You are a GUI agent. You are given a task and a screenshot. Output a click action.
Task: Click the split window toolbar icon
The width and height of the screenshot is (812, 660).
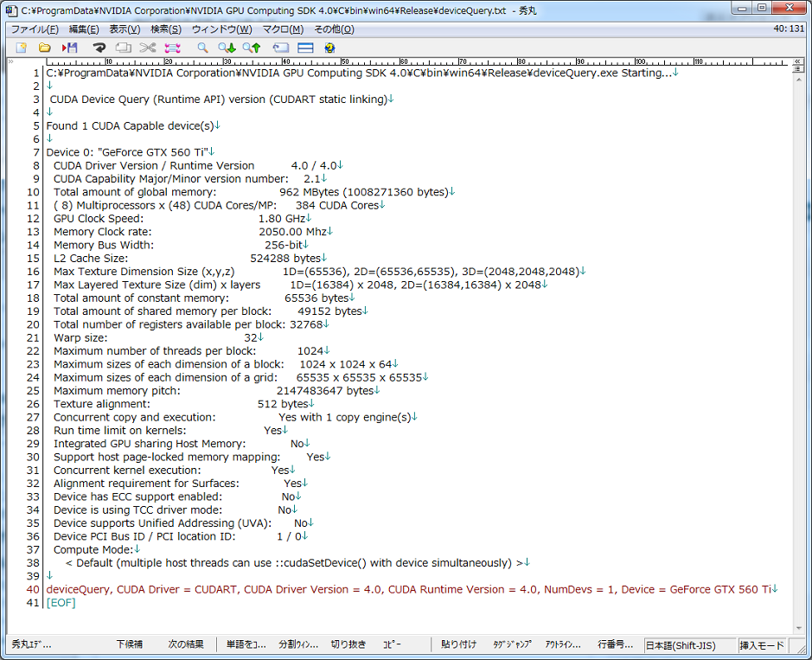[305, 48]
